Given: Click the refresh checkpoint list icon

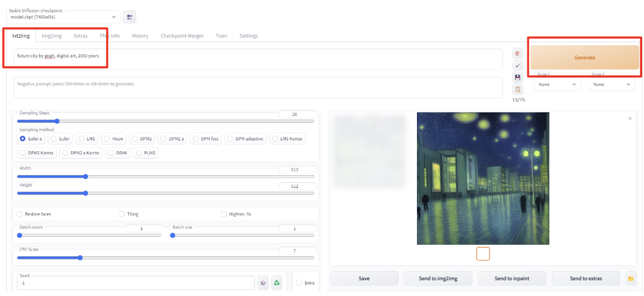Looking at the screenshot, I should [130, 17].
